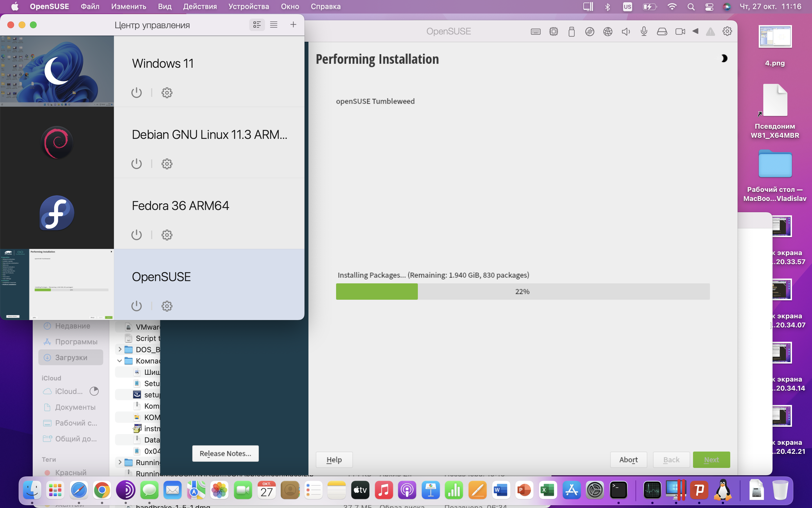Image resolution: width=812 pixels, height=508 pixels.
Task: Open the Trash in the Dock
Action: pyautogui.click(x=780, y=491)
